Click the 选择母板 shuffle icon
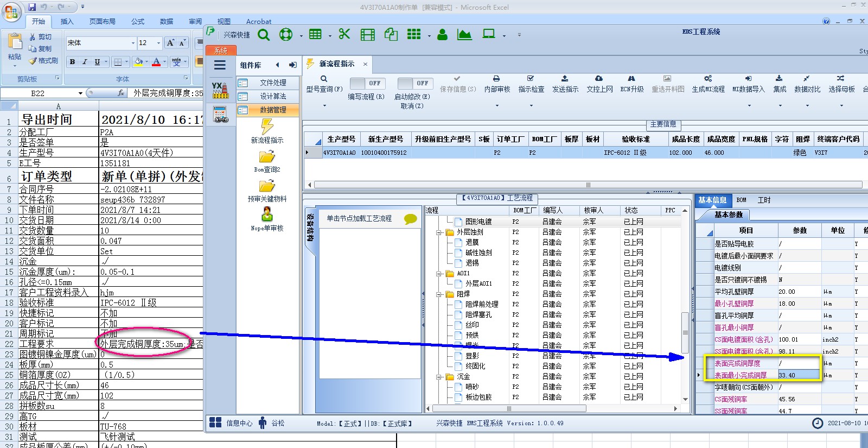This screenshot has height=448, width=868. pos(840,79)
